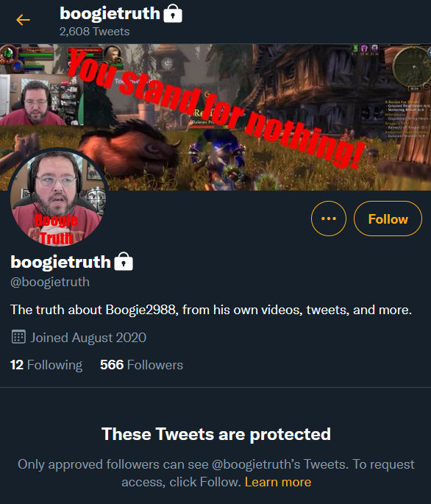This screenshot has width=431, height=504.
Task: Click the calendar icon next to Joined date
Action: tap(18, 337)
